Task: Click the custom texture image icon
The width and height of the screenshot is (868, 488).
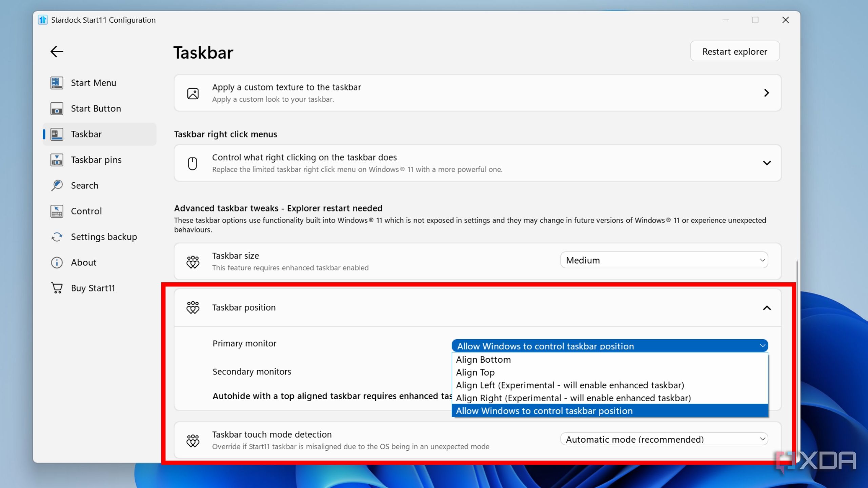Action: pyautogui.click(x=193, y=93)
